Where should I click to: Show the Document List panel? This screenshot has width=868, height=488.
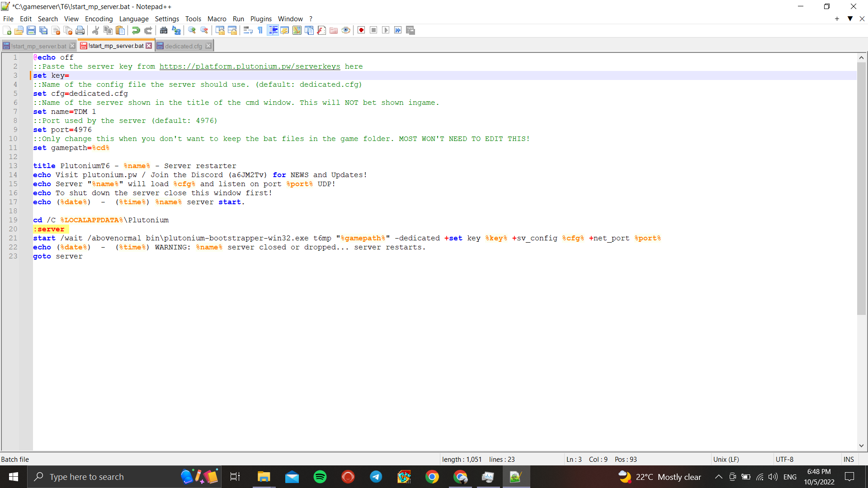[x=309, y=30]
